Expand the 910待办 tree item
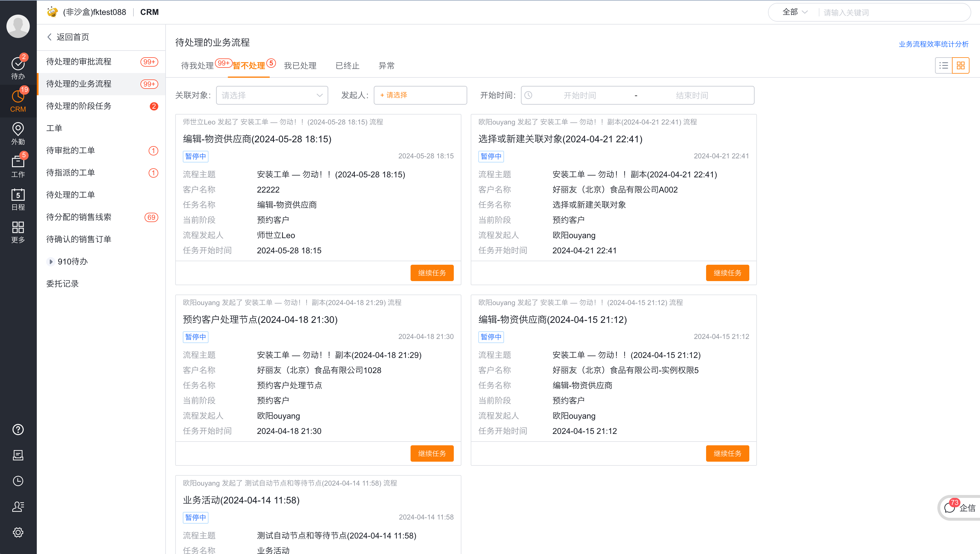Image resolution: width=980 pixels, height=554 pixels. 51,262
